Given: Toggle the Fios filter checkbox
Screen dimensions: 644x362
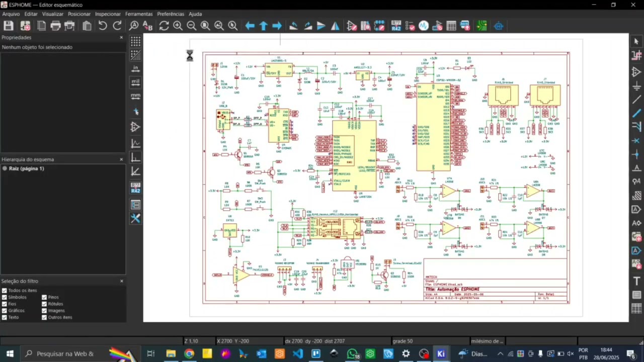Looking at the screenshot, I should pyautogui.click(x=5, y=304).
